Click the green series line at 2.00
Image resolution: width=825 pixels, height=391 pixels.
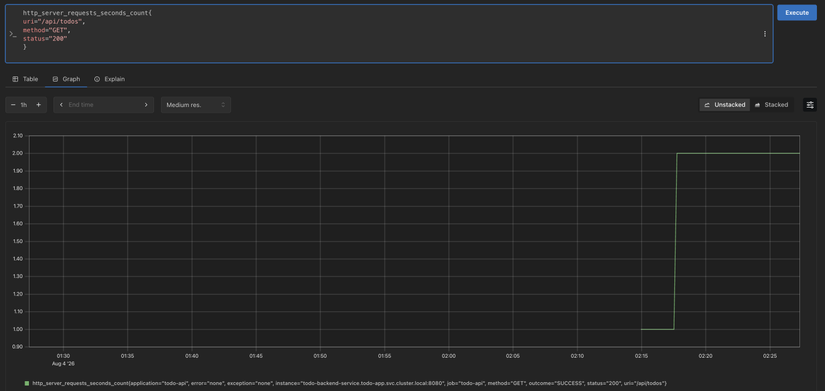coord(737,153)
